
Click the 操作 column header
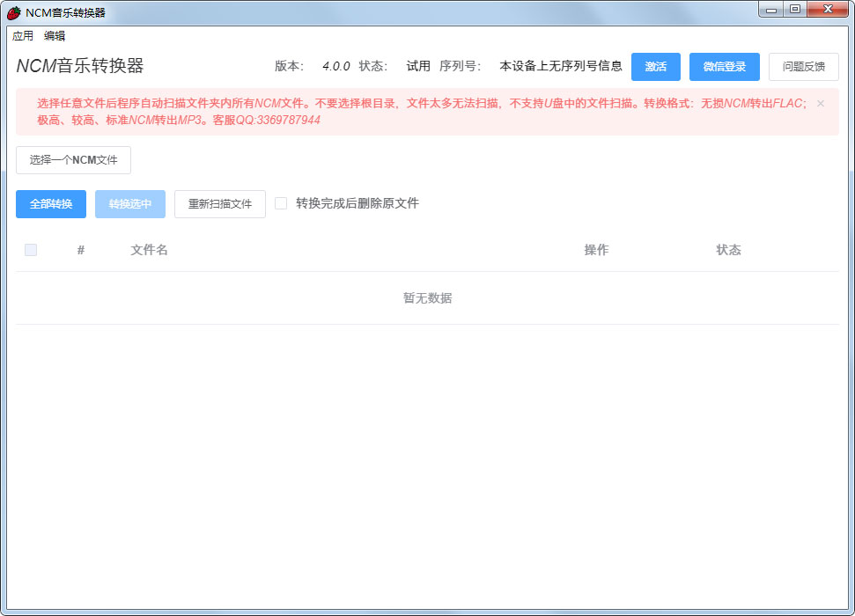pos(596,249)
